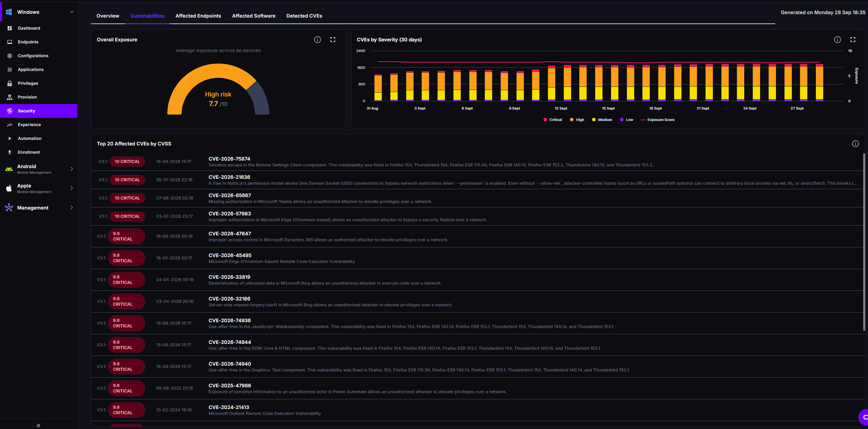Click the Provision icon in sidebar

10,97
